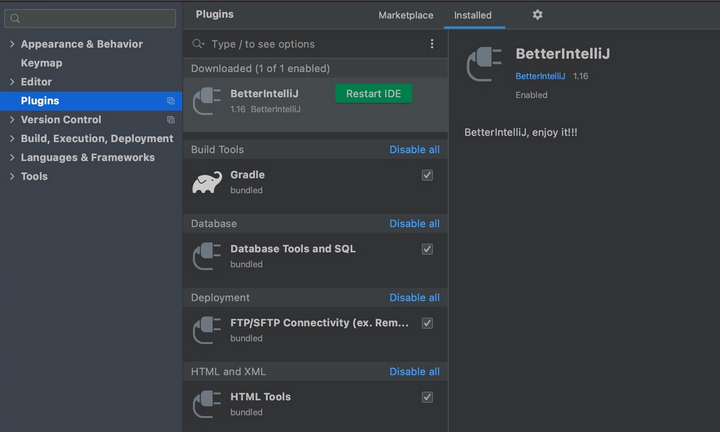Click the Database Tools and SQL plug icon

(x=207, y=256)
